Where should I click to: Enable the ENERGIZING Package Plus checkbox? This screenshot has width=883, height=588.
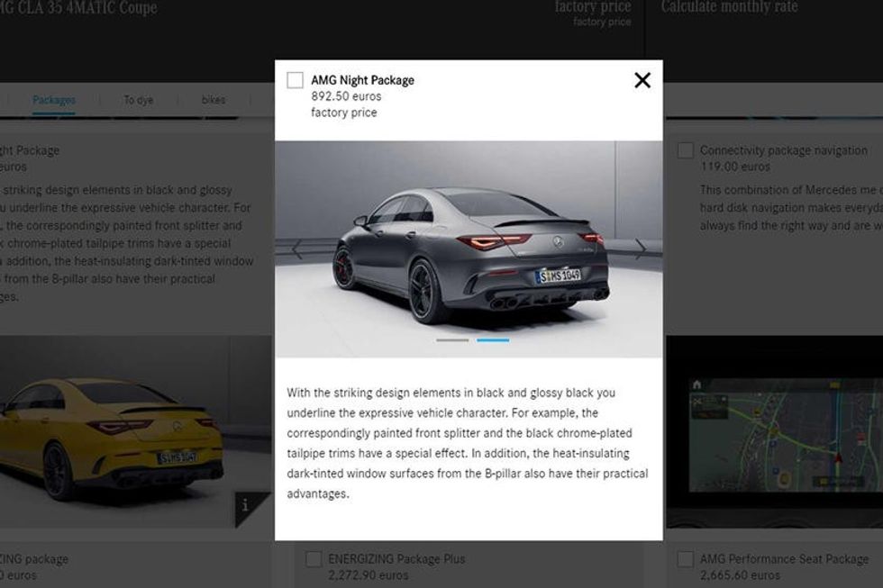coord(314,559)
